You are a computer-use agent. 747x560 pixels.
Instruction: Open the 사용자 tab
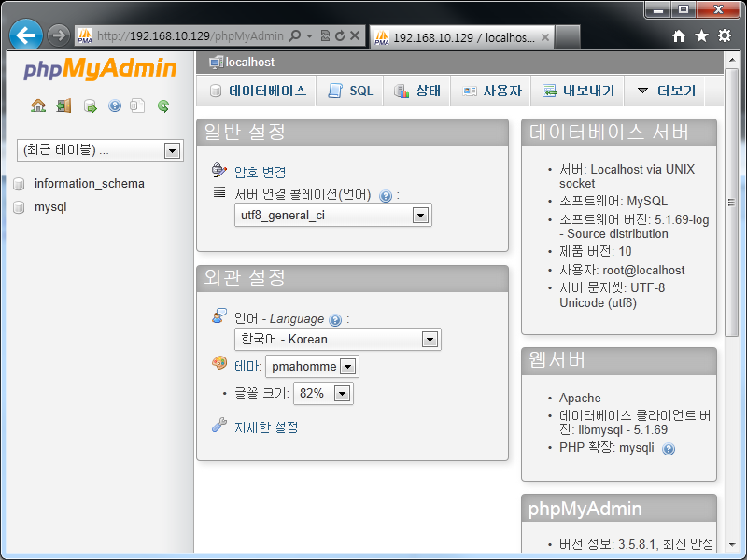point(492,91)
